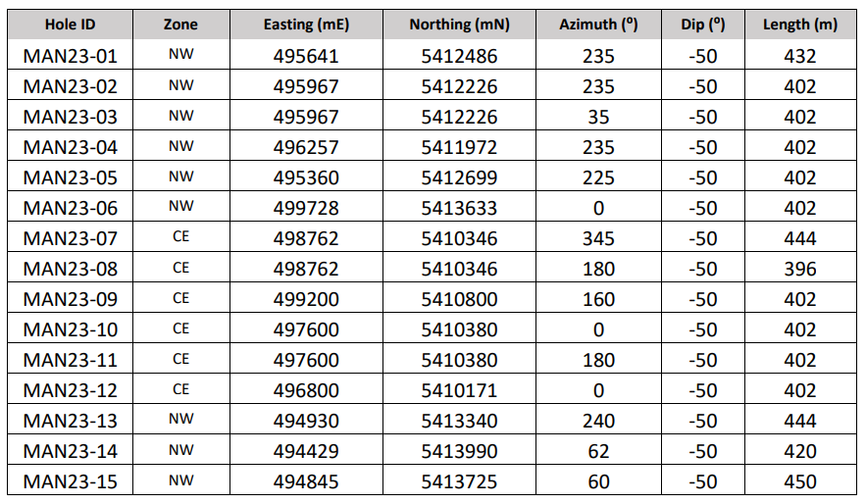
Task: Click northing value 5412699
Action: (459, 177)
